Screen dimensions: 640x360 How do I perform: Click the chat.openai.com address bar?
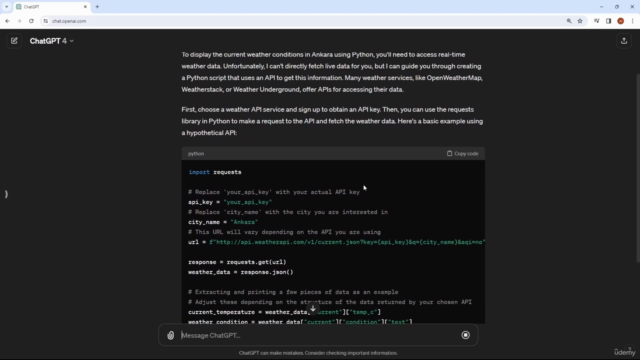302,21
